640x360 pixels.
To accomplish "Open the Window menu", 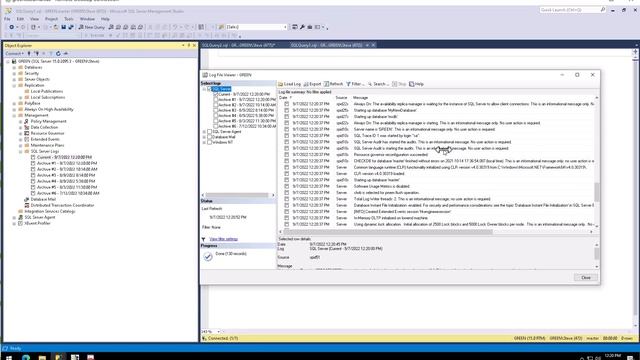I will [x=87, y=19].
